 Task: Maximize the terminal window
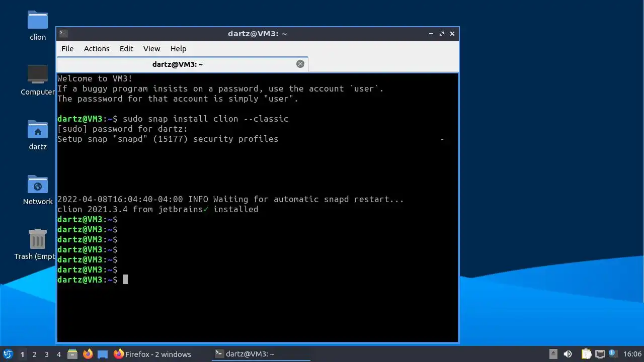[442, 34]
